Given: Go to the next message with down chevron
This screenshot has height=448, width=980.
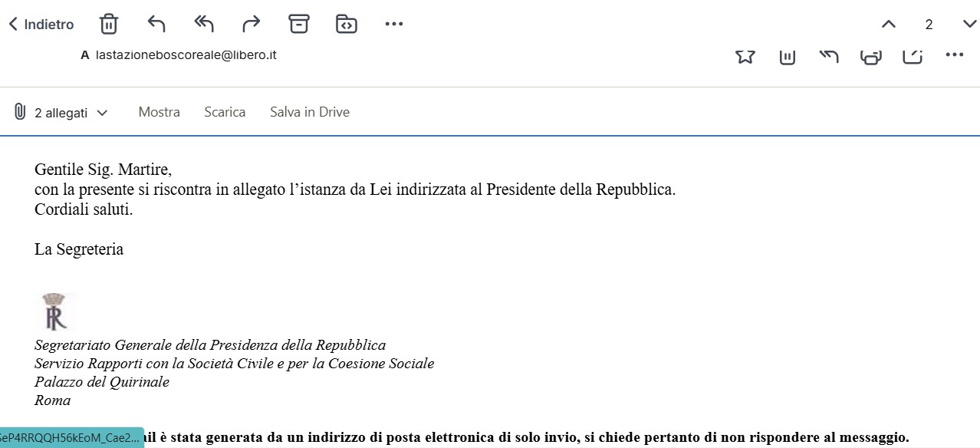Looking at the screenshot, I should [969, 25].
